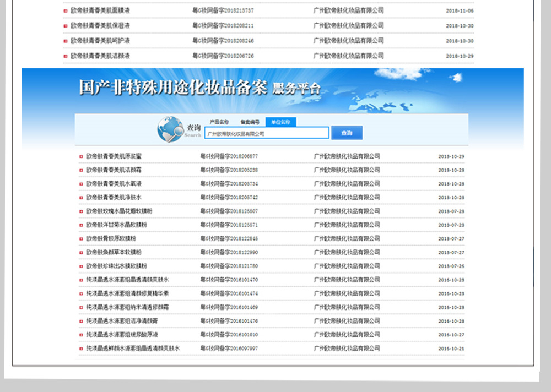
Task: Select the highlighted 单位名称 search tab
Action: pos(281,122)
